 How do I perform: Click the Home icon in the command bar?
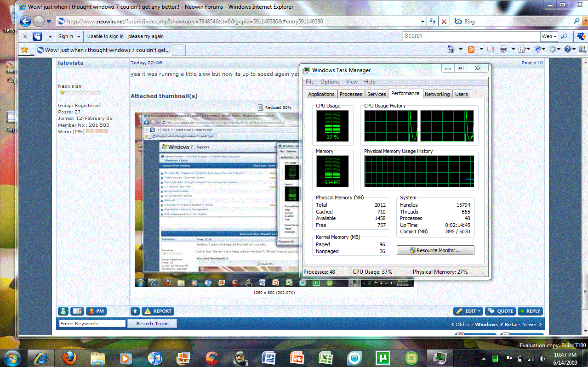[x=451, y=49]
